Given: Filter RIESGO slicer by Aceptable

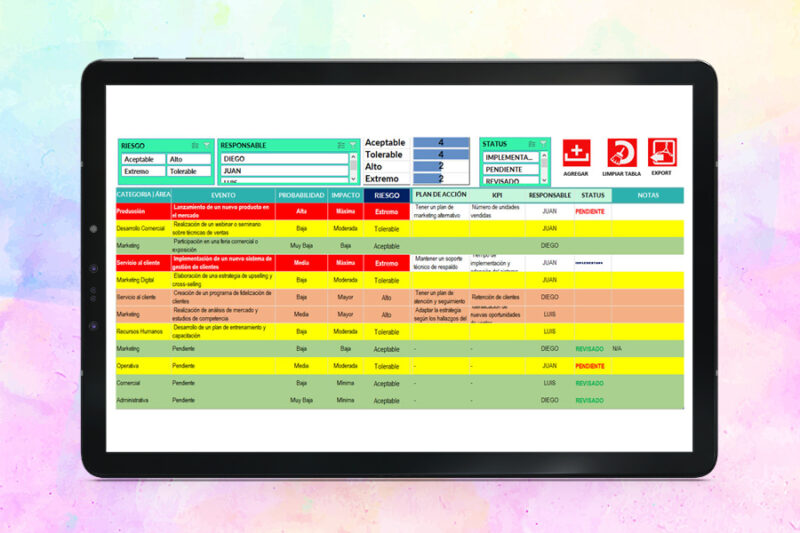Looking at the screenshot, I should click(143, 159).
